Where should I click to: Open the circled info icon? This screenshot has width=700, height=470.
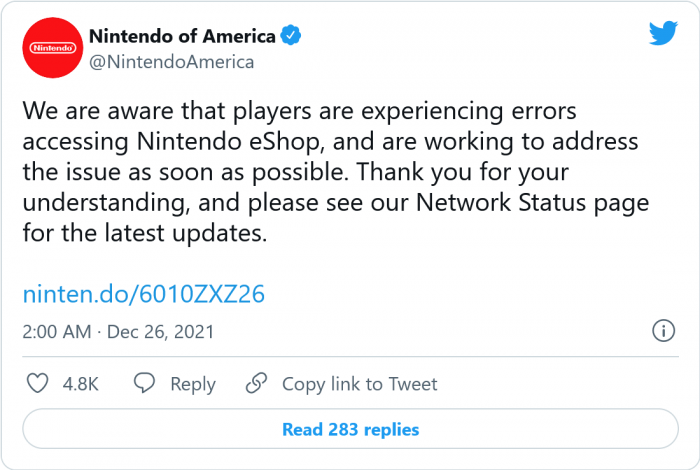(x=662, y=330)
